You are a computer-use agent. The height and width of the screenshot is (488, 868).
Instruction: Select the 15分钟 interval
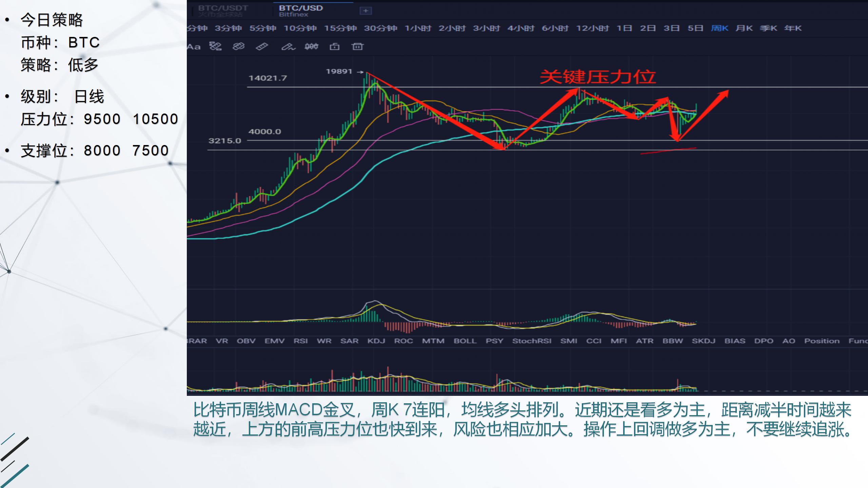(340, 28)
